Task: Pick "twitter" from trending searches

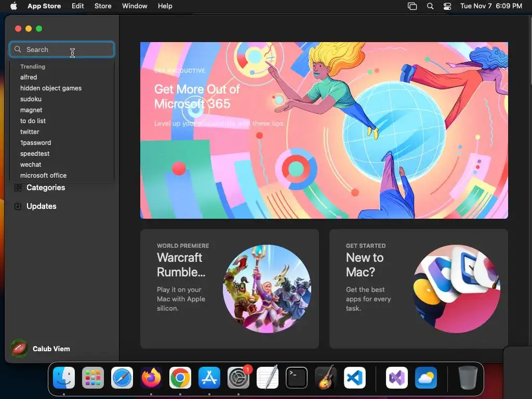Action: (x=30, y=131)
